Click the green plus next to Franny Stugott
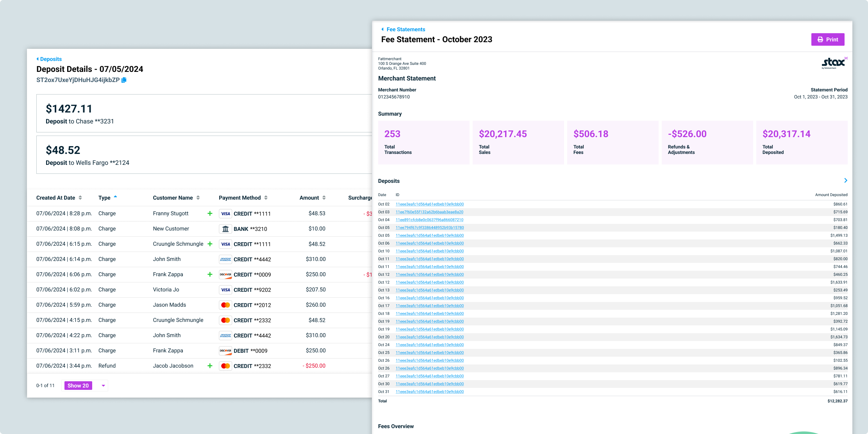Screen dimensions: 868x434 (x=210, y=213)
